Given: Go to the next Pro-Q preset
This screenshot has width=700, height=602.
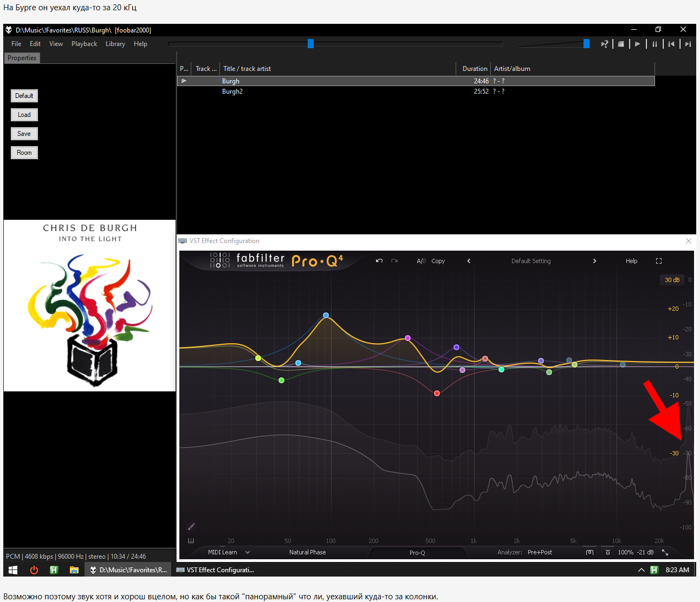Looking at the screenshot, I should [x=594, y=261].
